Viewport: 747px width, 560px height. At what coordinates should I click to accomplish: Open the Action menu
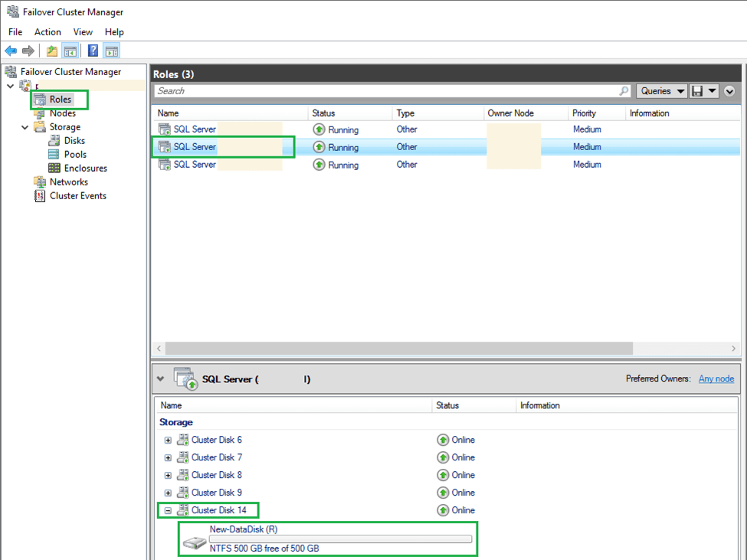tap(48, 32)
